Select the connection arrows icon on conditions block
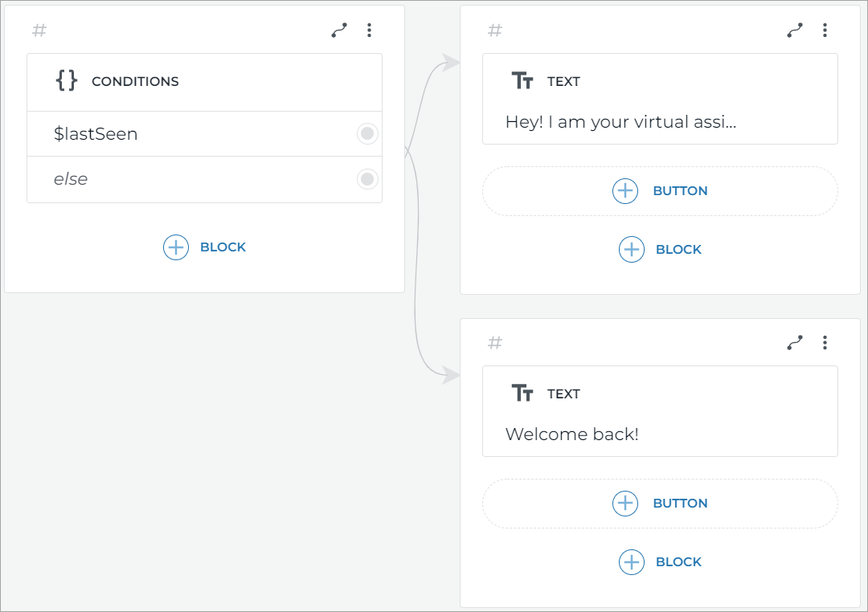 pos(338,30)
